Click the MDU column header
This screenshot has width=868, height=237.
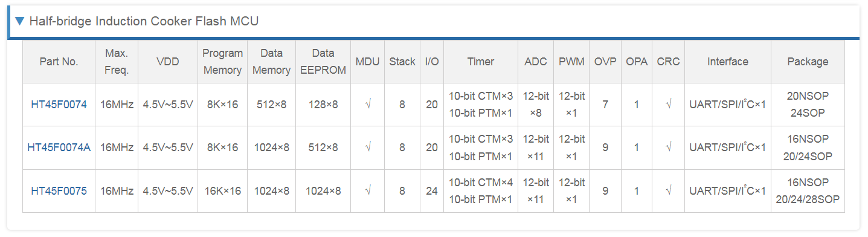(368, 62)
